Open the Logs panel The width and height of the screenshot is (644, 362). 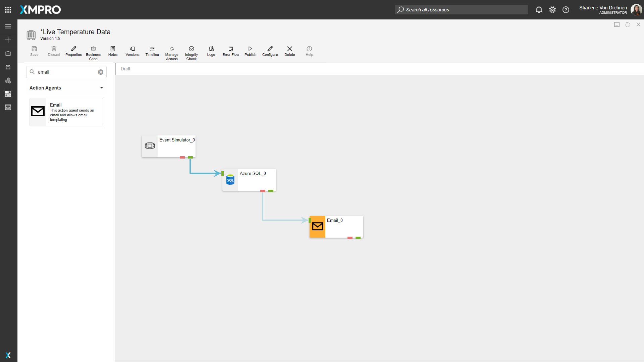point(211,51)
